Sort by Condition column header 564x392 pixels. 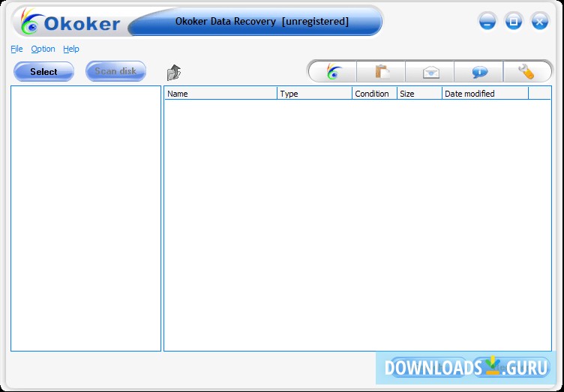tap(374, 94)
